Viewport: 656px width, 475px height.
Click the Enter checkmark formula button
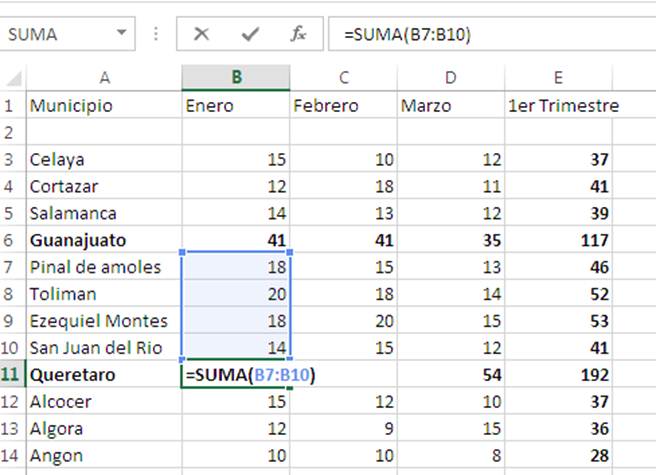pyautogui.click(x=250, y=34)
